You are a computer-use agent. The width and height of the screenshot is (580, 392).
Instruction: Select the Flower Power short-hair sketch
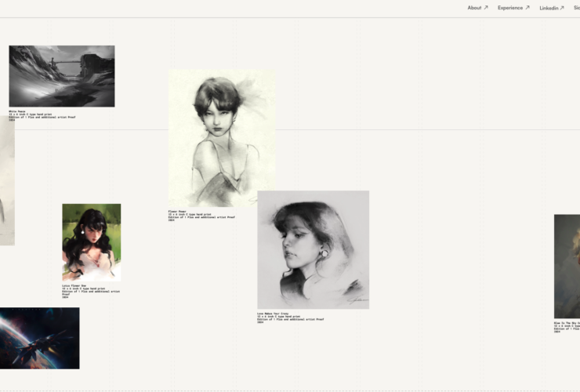222,138
